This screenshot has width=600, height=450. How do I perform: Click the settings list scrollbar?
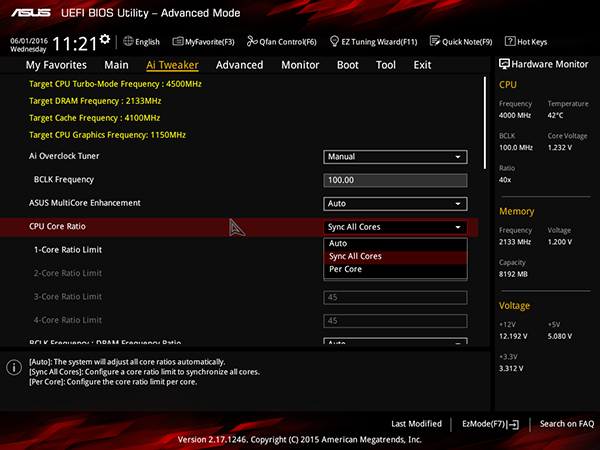485,123
